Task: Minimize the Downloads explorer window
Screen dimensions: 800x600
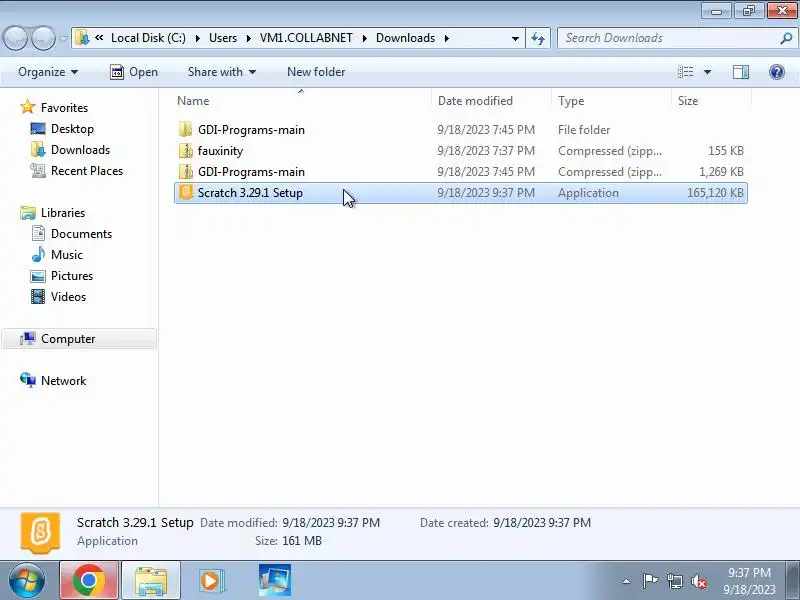Action: (x=716, y=11)
